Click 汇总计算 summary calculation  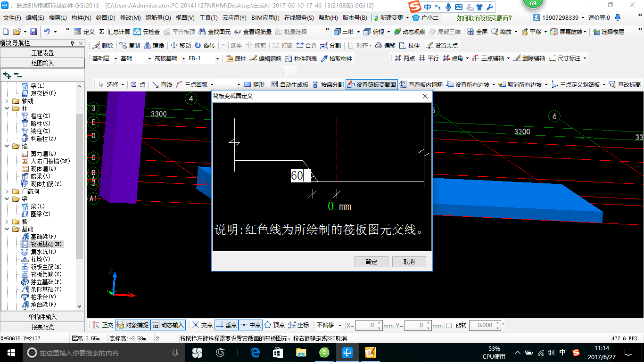(115, 32)
